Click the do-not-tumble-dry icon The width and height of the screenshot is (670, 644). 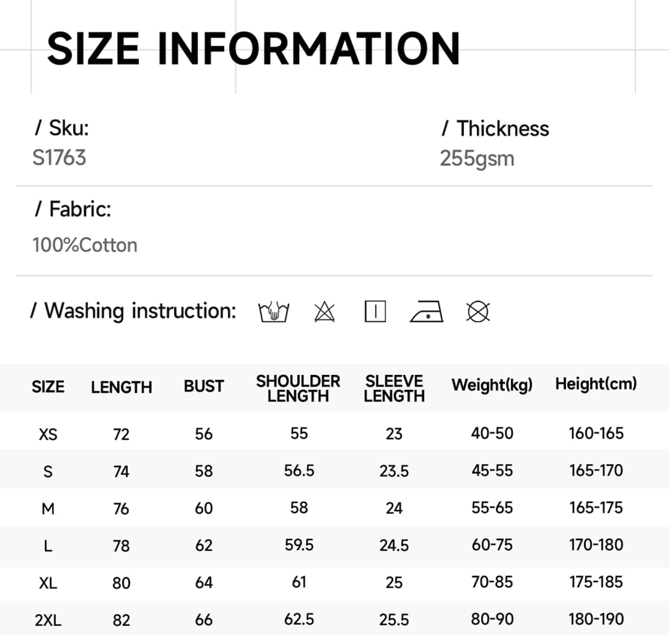tap(478, 311)
